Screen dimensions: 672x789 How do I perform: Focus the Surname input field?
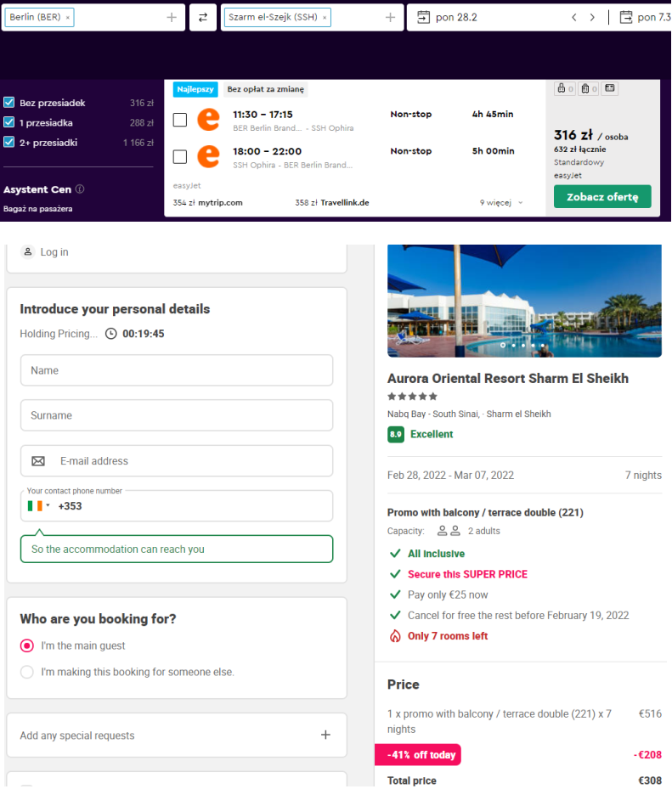(177, 415)
